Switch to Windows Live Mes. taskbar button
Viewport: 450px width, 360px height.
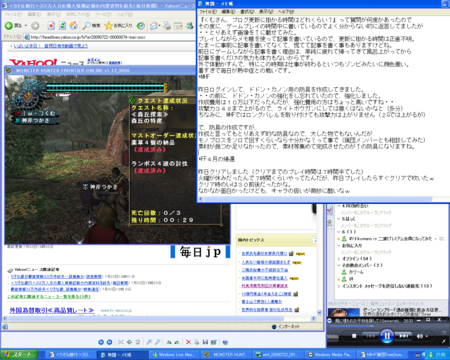click(175, 355)
